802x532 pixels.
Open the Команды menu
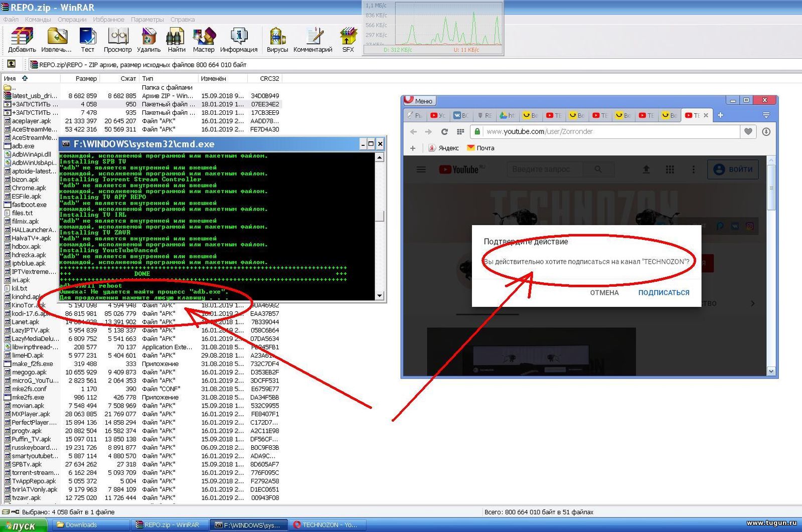pyautogui.click(x=38, y=20)
